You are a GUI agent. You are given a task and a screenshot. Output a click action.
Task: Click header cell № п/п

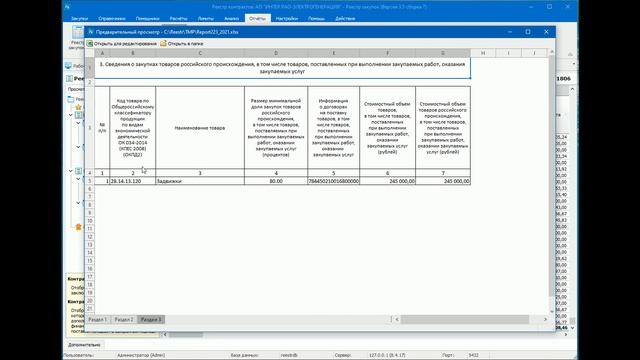102,128
